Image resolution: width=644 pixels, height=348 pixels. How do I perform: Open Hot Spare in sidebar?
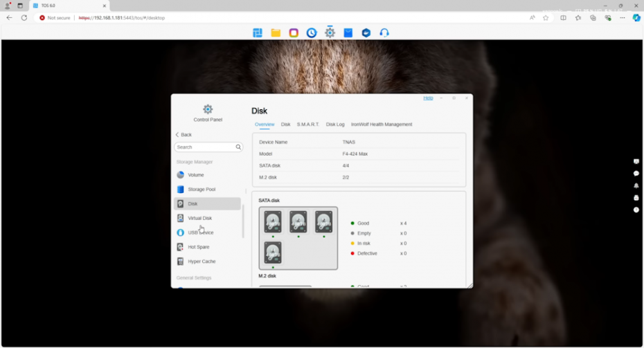(x=207, y=246)
